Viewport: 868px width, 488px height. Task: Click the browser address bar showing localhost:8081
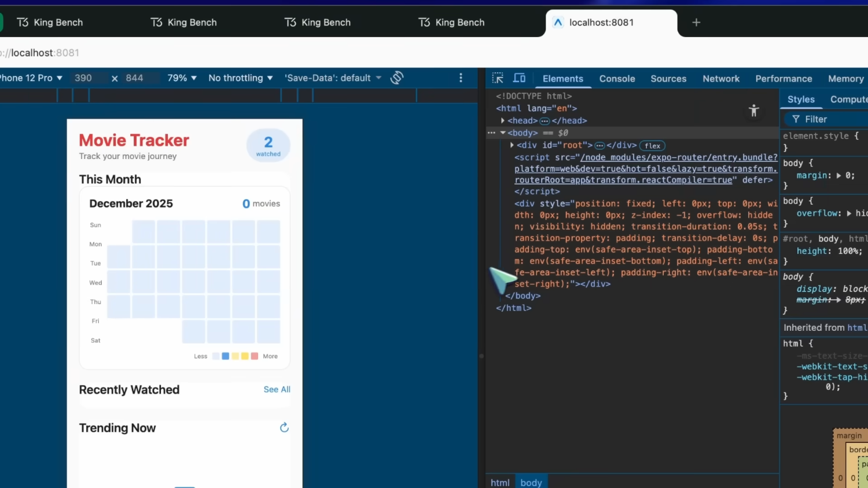434,53
